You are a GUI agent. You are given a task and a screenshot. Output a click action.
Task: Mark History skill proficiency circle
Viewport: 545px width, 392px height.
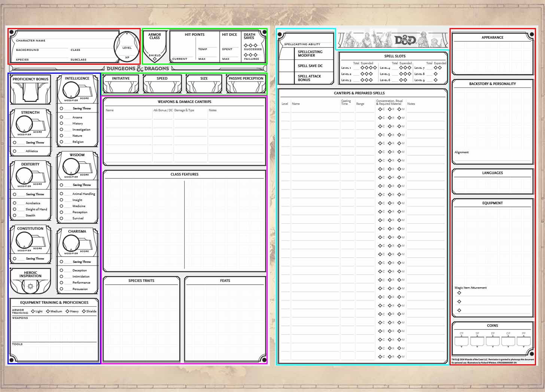point(61,123)
